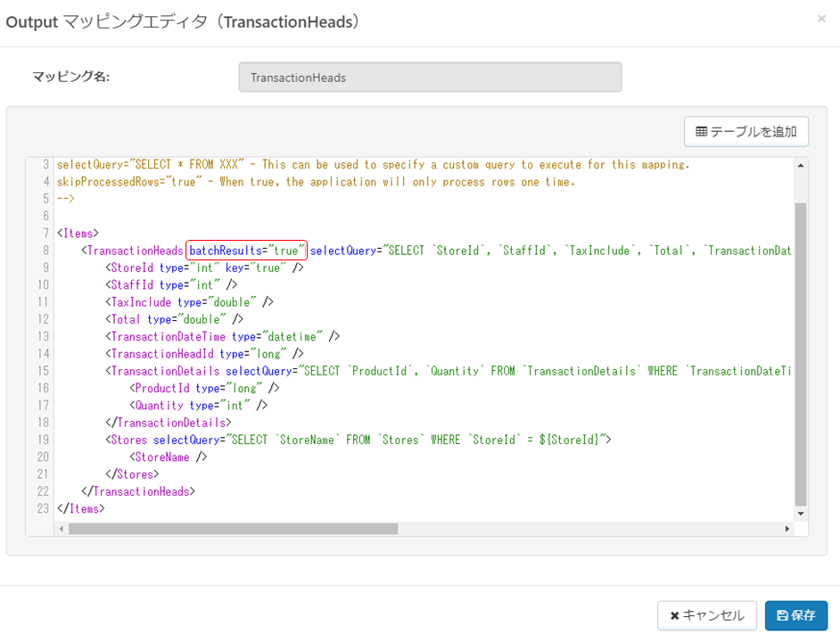840x642 pixels.
Task: Click the up arrow of the vertical scrollbar
Action: tap(800, 163)
